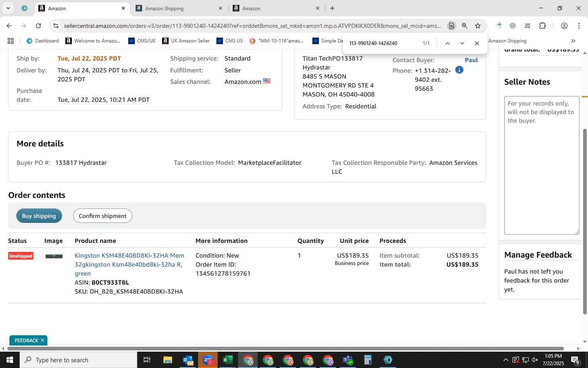Viewport: 588px width, 368px height.
Task: Click the product memory module thumbnail
Action: [54, 256]
